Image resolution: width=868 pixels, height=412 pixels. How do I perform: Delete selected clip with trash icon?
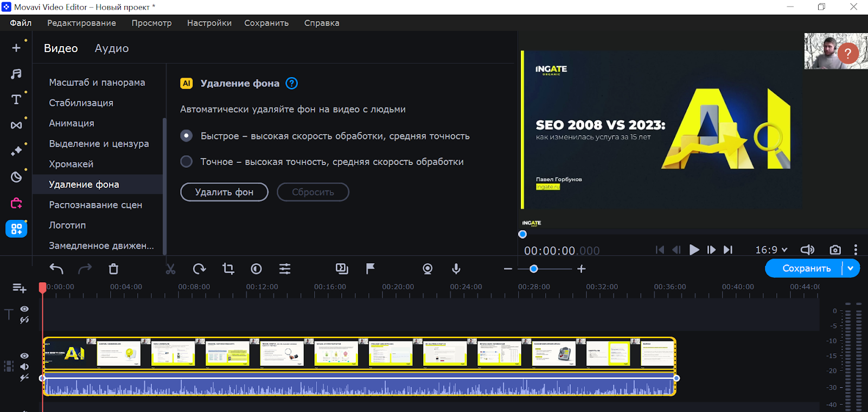click(113, 269)
